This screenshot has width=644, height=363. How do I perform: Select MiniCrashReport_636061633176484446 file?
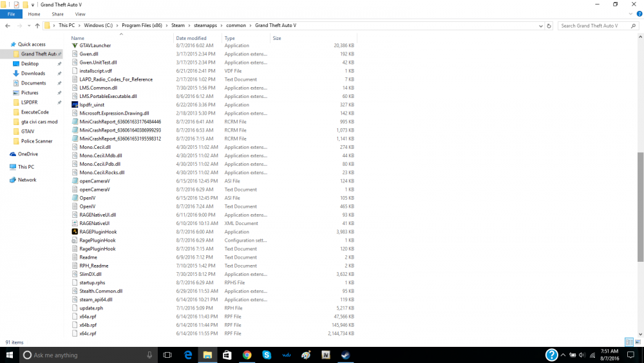tap(120, 122)
